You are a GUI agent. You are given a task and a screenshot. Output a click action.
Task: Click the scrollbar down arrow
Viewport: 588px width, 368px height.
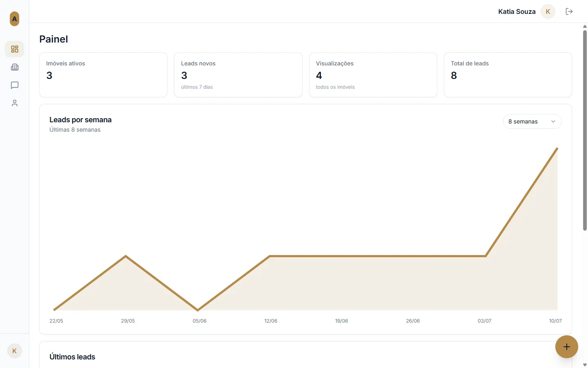[x=585, y=365]
